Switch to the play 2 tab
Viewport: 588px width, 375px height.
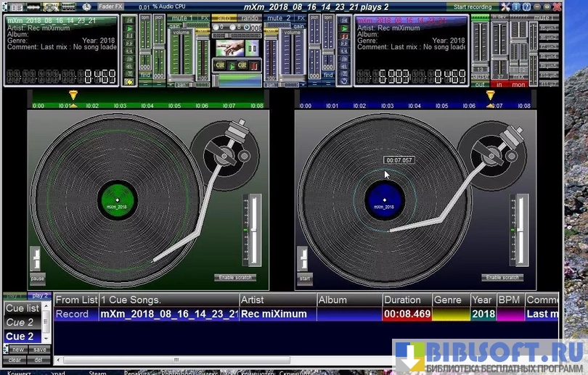pyautogui.click(x=39, y=295)
